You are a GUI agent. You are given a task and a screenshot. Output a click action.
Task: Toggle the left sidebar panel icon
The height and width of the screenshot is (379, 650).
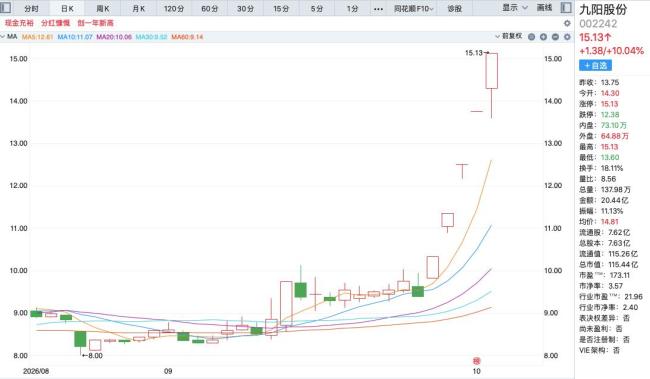(6, 7)
